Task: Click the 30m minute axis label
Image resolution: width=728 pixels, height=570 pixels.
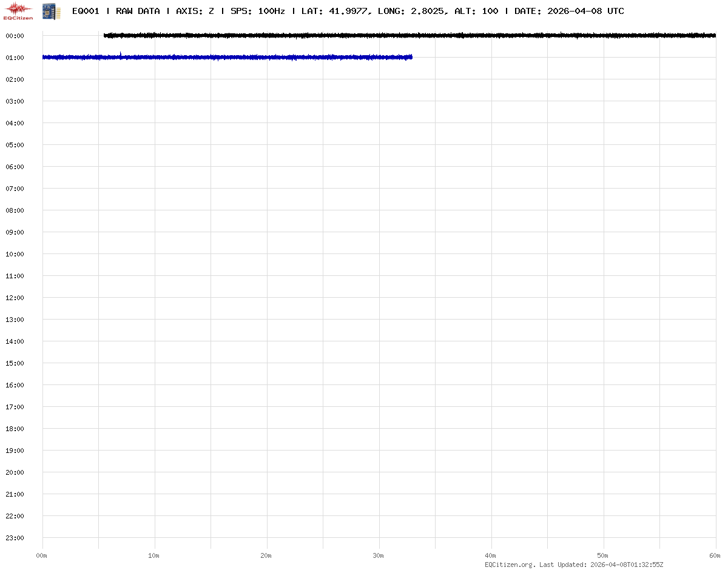Action: pyautogui.click(x=379, y=555)
